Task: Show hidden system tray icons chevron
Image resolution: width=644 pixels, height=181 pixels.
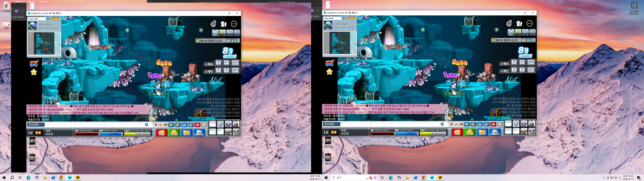Action: click(x=604, y=177)
